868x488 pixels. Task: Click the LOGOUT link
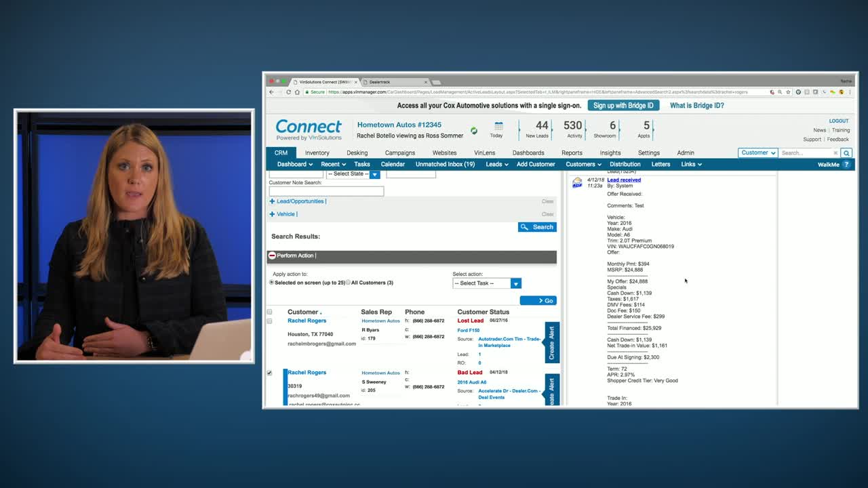pos(839,121)
